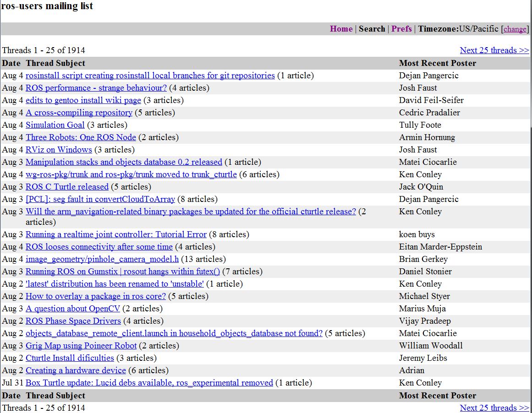Open 'Running ROS on Gumstix' thread

(122, 272)
